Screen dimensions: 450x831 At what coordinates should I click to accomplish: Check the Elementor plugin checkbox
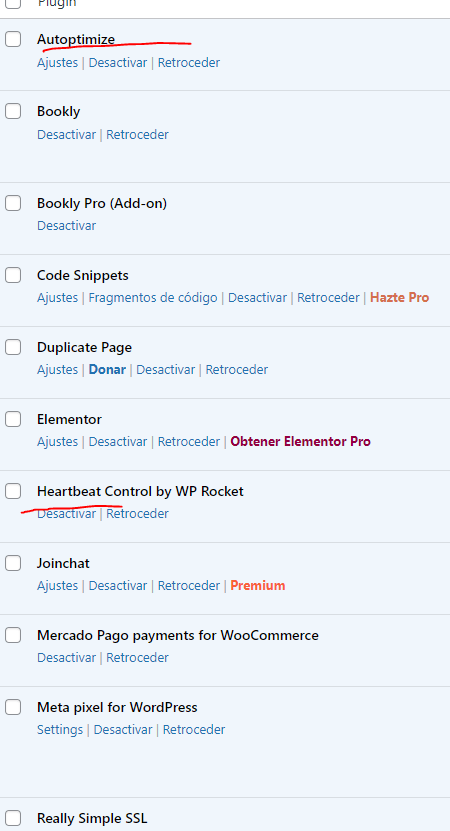(x=13, y=419)
